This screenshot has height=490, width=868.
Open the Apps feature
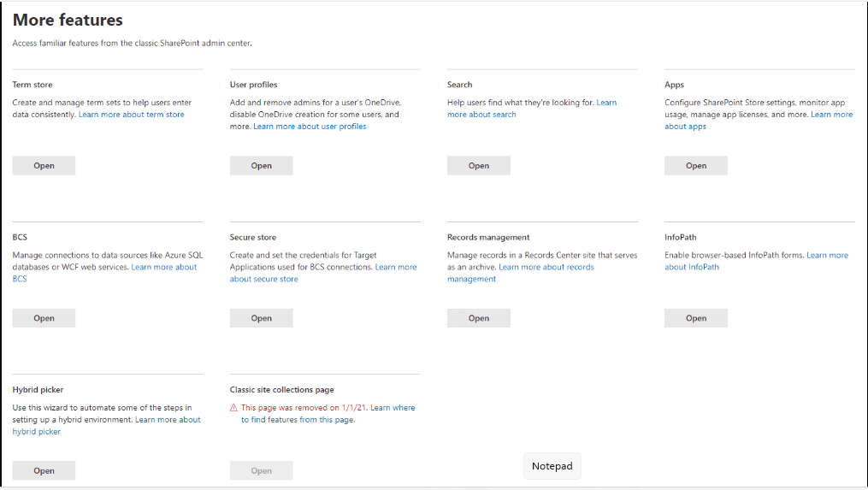click(695, 166)
